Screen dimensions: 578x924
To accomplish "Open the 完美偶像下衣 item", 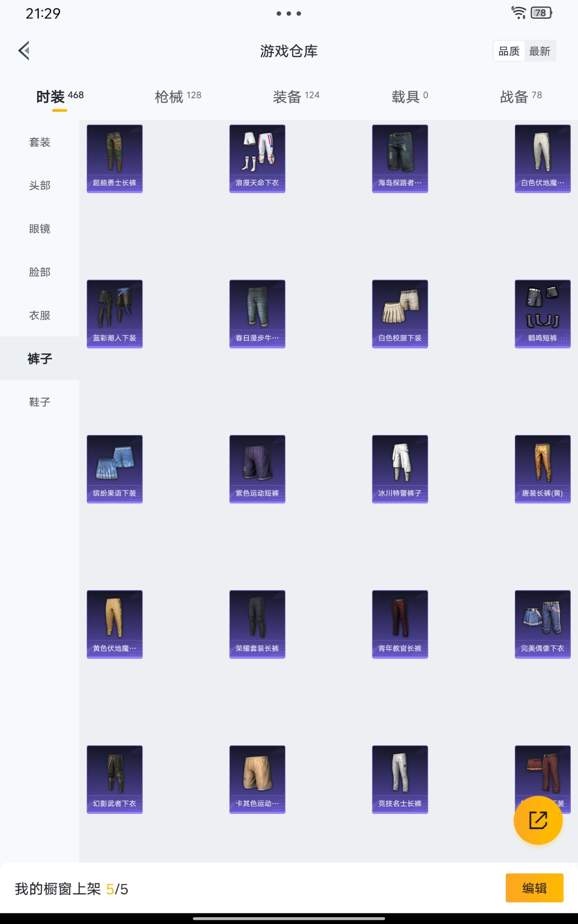I will (542, 624).
